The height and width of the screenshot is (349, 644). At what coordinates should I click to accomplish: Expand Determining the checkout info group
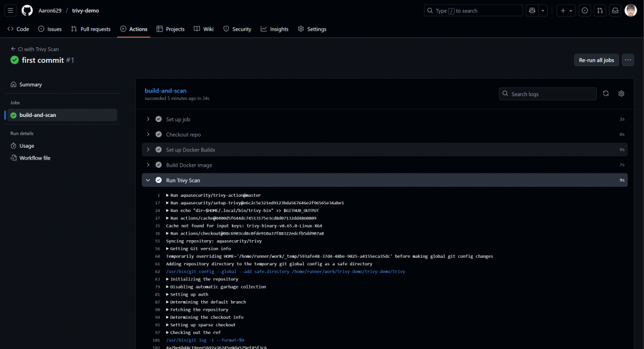pos(204,317)
